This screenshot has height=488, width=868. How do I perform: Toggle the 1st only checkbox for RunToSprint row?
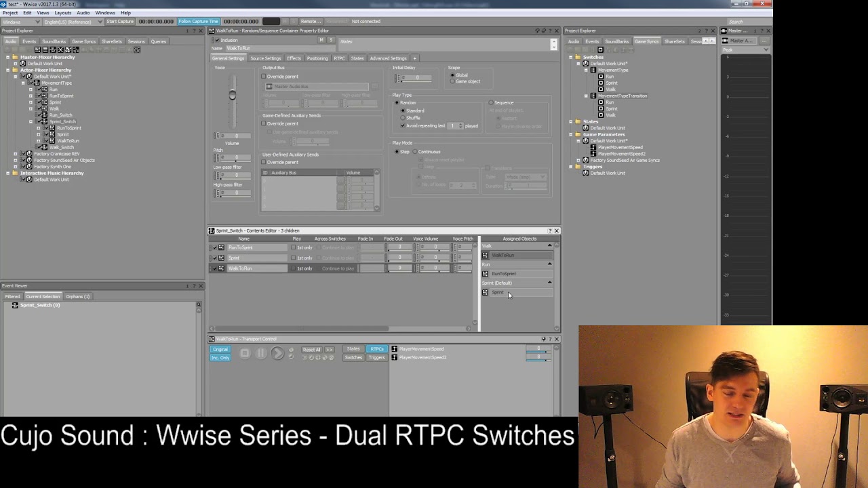tap(294, 247)
